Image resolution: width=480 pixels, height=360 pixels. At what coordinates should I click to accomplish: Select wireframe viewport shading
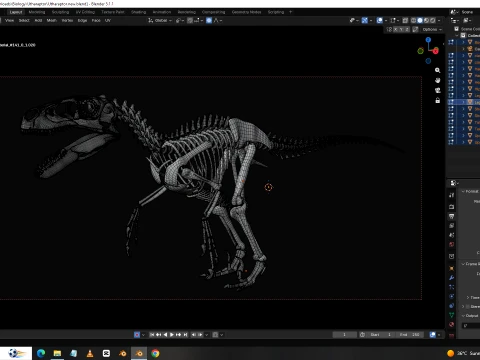click(x=414, y=20)
